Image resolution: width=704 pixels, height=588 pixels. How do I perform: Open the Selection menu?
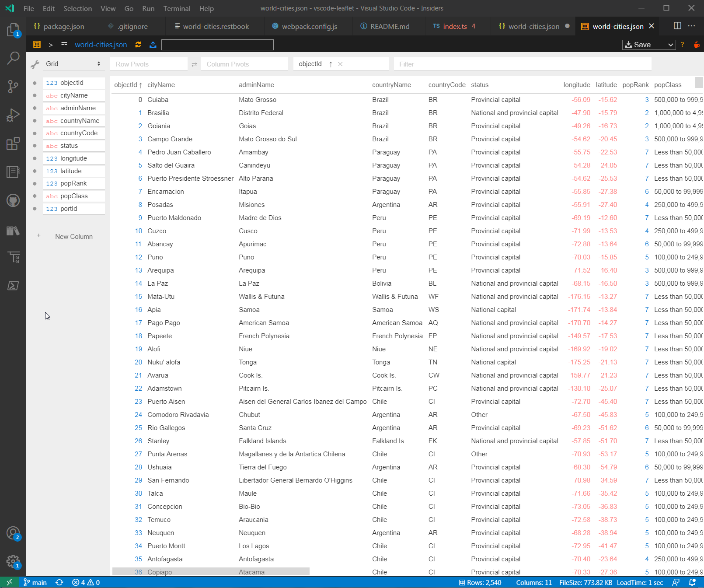(77, 8)
